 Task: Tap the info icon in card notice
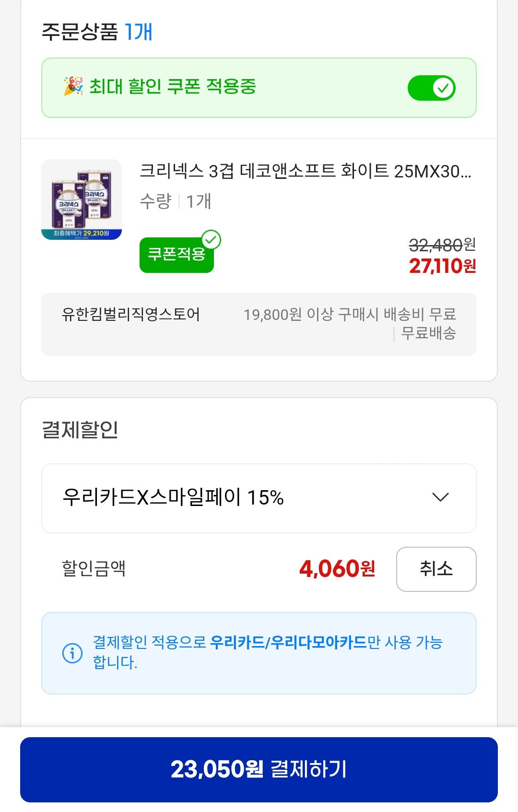(72, 653)
